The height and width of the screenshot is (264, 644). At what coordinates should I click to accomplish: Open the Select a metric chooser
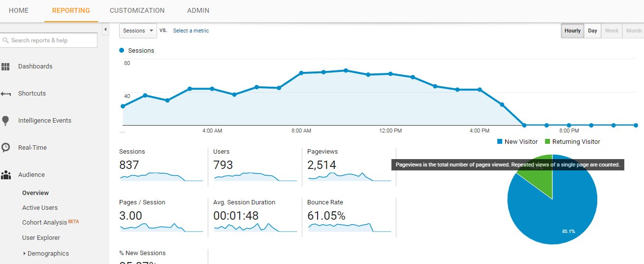pos(191,31)
